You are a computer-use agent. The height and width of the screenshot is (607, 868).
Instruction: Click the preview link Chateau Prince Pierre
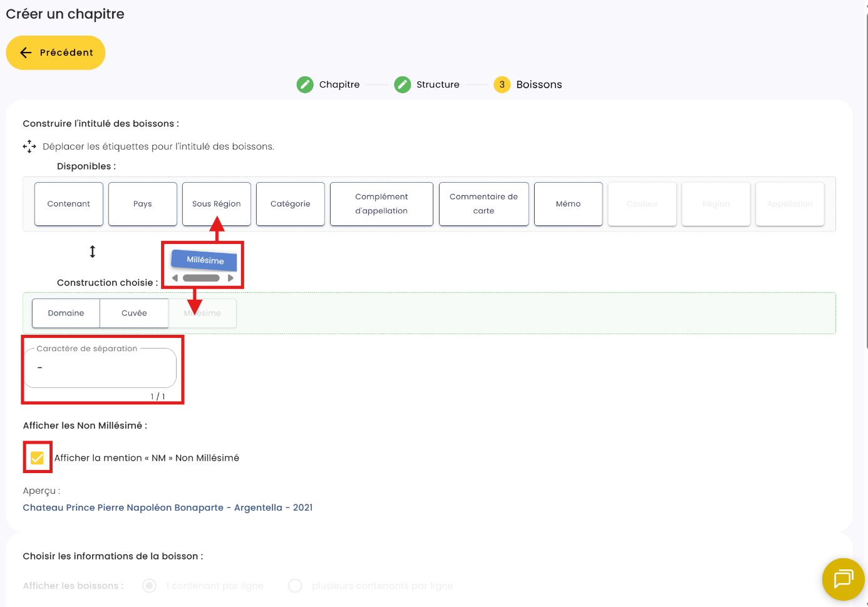(x=168, y=508)
